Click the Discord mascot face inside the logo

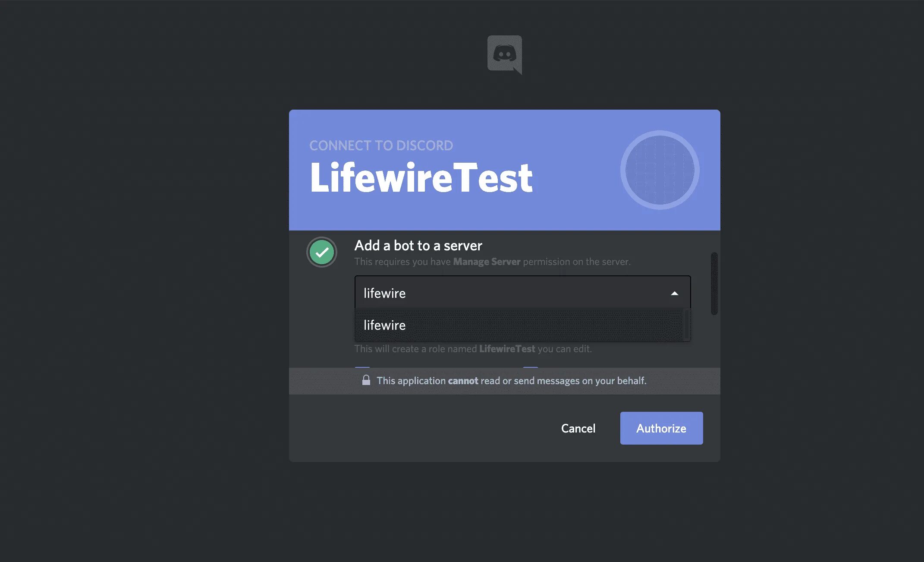click(x=505, y=53)
